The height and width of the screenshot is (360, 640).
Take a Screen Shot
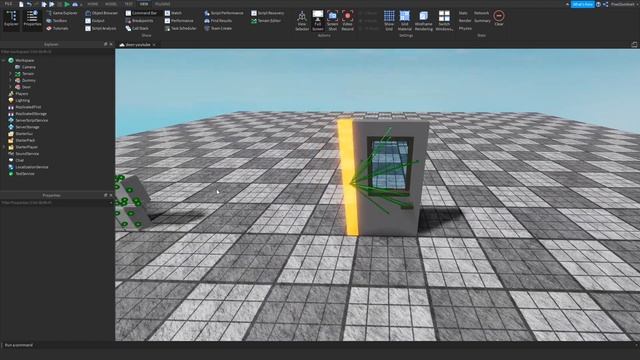click(333, 21)
